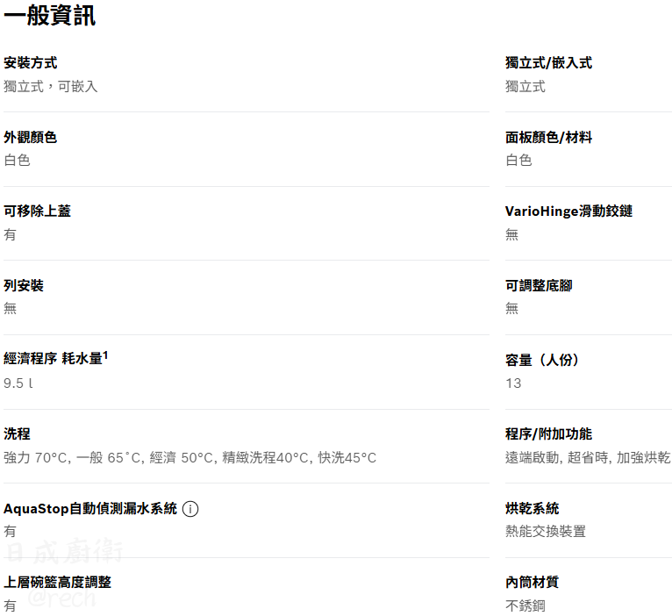The width and height of the screenshot is (672, 616).
Task: Select the value 獨立式，可嵌入
Action: pyautogui.click(x=51, y=87)
